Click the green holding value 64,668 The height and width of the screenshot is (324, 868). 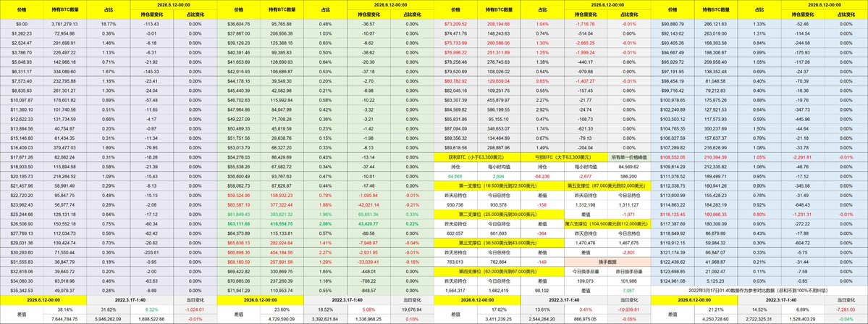455,176
